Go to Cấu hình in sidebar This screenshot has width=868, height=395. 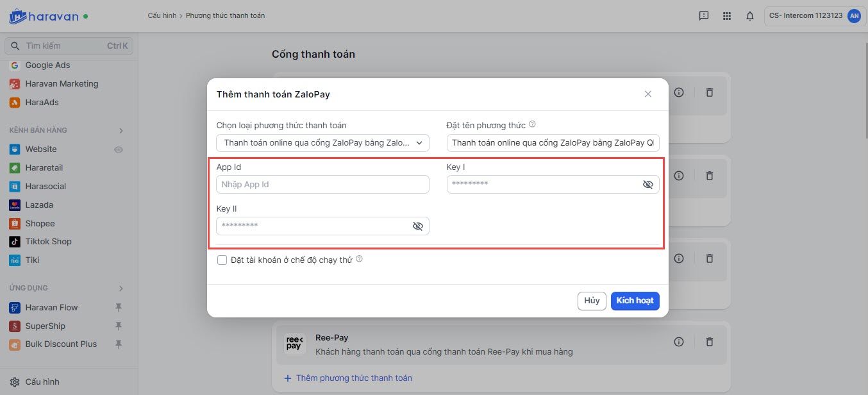coord(42,382)
